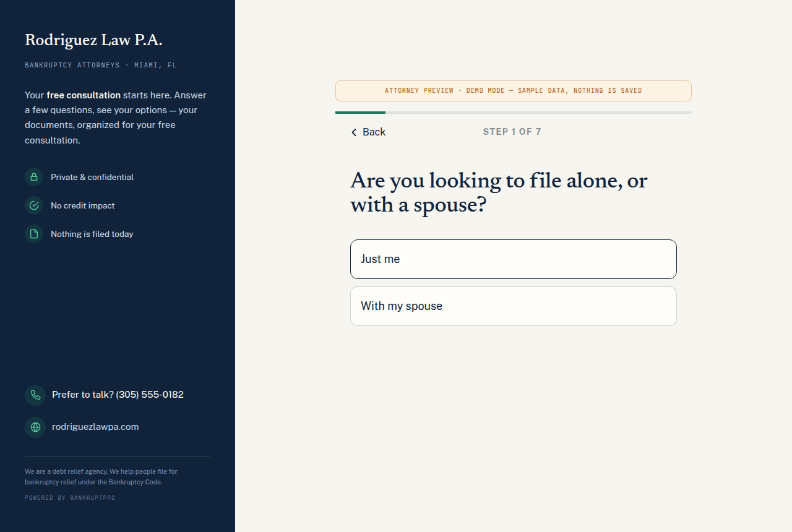Open the rodriguezlawpa.com link
The width and height of the screenshot is (792, 532).
(95, 427)
